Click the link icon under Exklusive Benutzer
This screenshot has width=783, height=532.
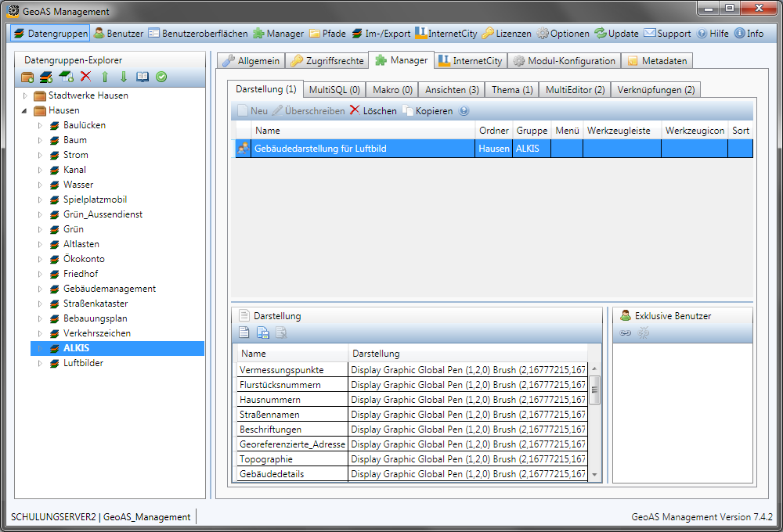tap(625, 333)
